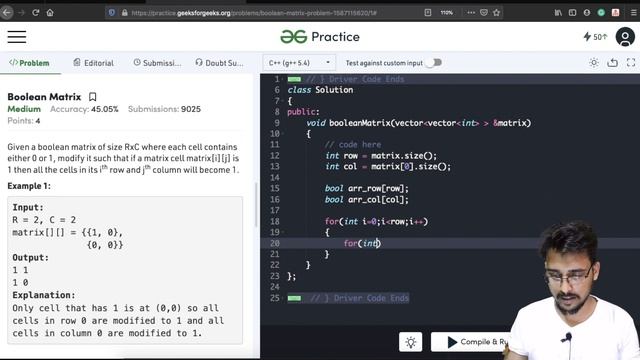Screen dimensions: 640x360
Task: Place cursor on line 12 int row declaration
Action: (381, 156)
